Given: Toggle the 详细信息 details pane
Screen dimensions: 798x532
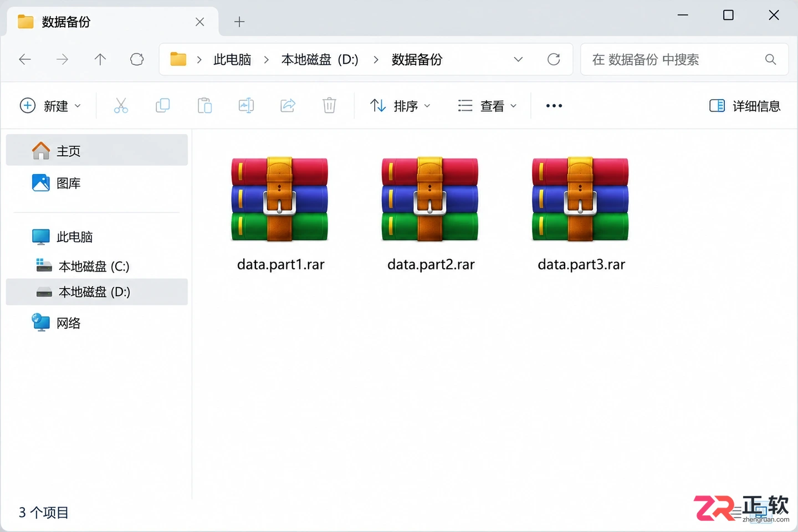Looking at the screenshot, I should click(x=745, y=105).
